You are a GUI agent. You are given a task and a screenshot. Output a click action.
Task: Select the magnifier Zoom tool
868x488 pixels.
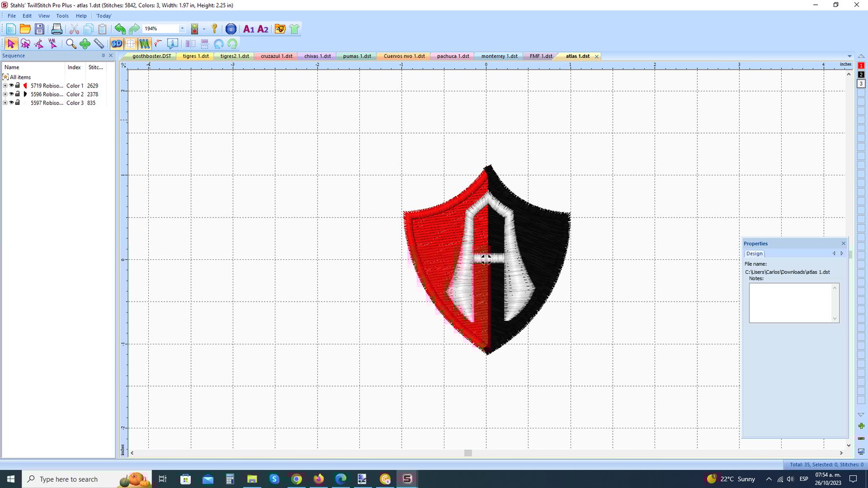coord(71,43)
